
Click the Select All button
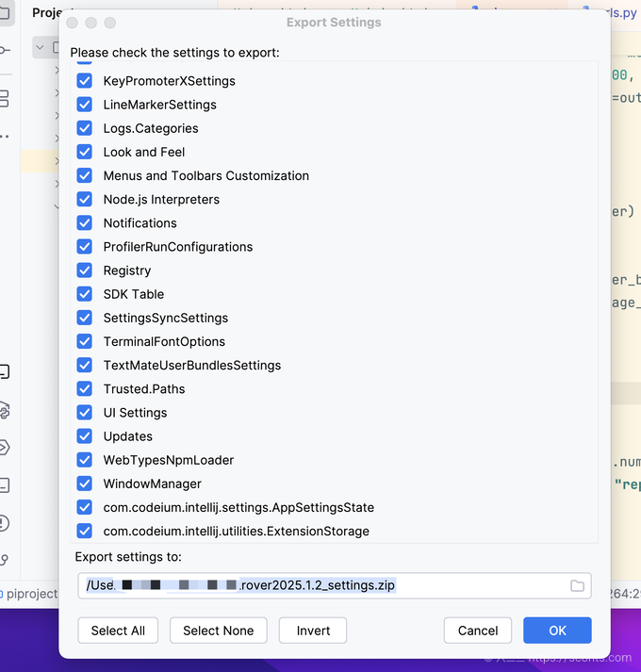118,631
